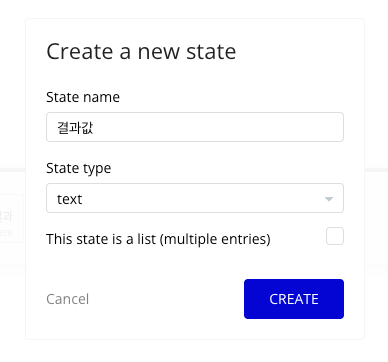Click the CREATE button

click(x=294, y=299)
